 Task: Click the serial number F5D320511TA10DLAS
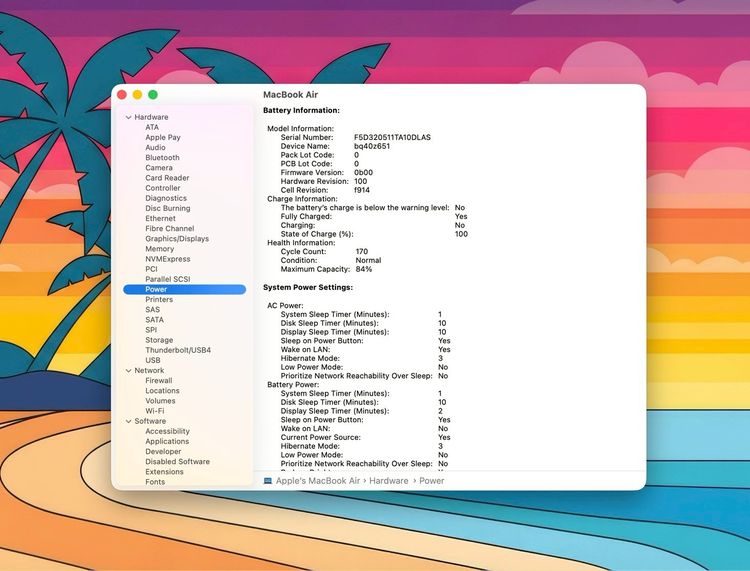pos(392,137)
